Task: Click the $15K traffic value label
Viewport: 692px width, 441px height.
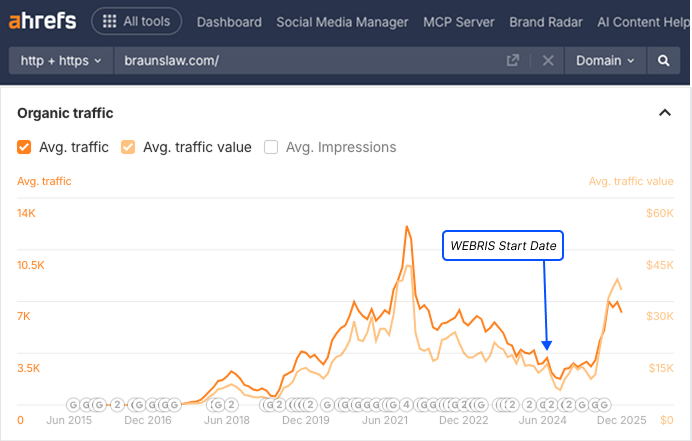Action: [661, 368]
